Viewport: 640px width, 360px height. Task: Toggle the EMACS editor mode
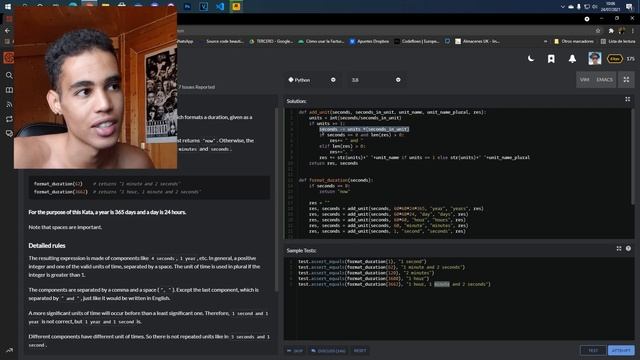pos(604,80)
